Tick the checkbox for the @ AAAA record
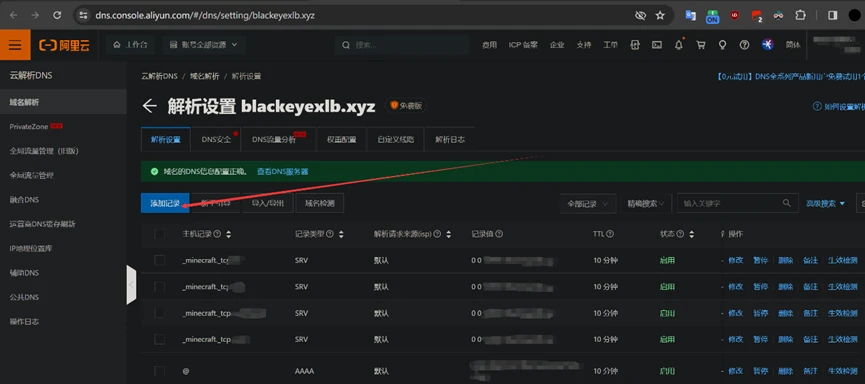The image size is (865, 384). click(159, 371)
